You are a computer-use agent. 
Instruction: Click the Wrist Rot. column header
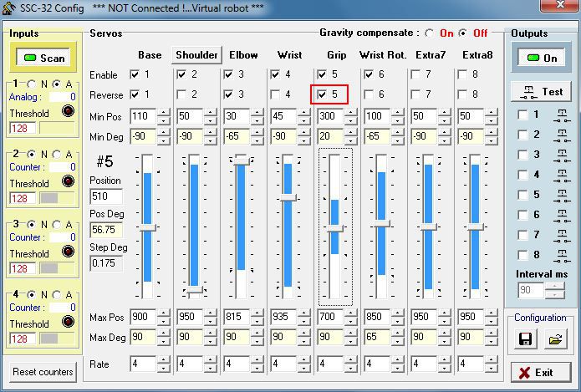point(382,55)
